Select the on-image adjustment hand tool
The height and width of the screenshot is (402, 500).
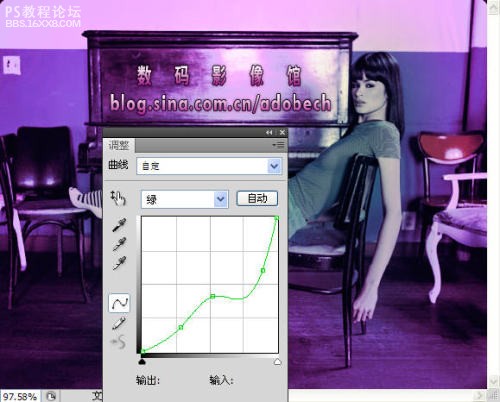(118, 198)
